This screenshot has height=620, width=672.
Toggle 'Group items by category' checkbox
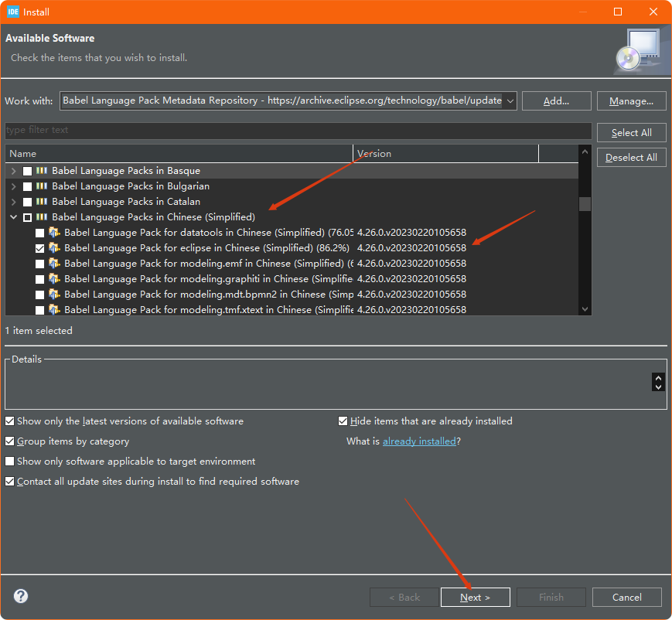[10, 441]
